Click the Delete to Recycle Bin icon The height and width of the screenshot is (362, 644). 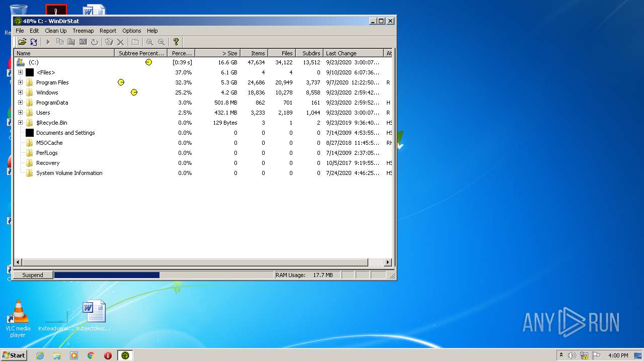[109, 42]
